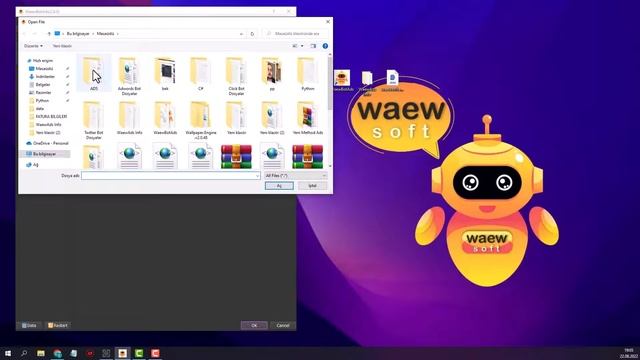This screenshot has height=360, width=640.
Task: Click the Masaüstü search box
Action: click(295, 33)
